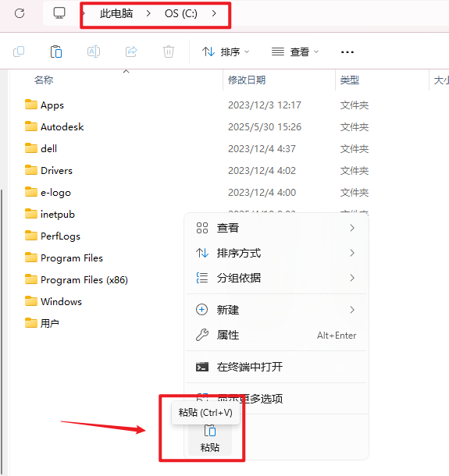Click the refresh icon in address bar
The height and width of the screenshot is (476, 449).
(x=20, y=13)
